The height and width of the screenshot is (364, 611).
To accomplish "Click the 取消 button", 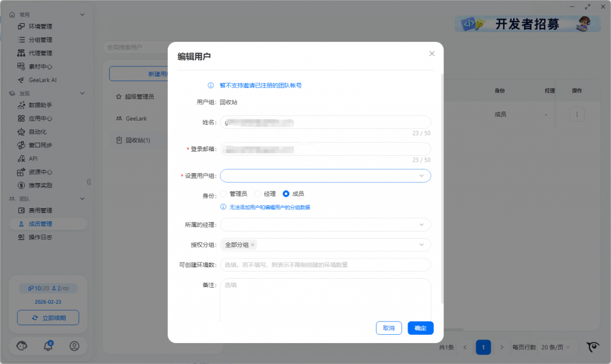I will tap(388, 328).
